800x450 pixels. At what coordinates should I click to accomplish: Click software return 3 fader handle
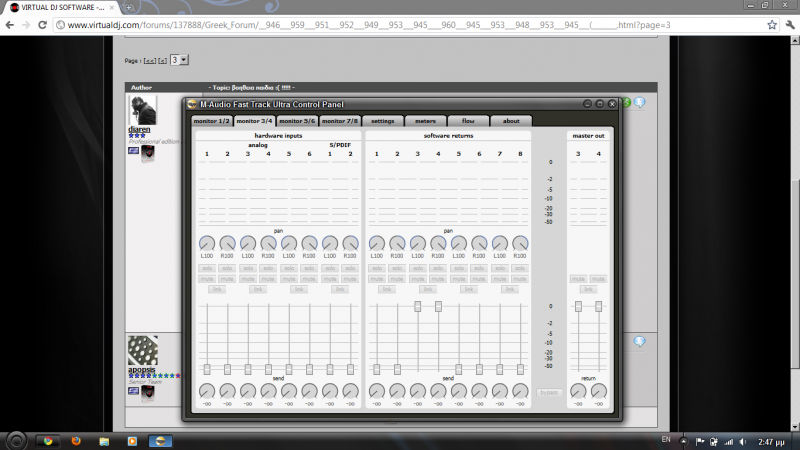[417, 306]
